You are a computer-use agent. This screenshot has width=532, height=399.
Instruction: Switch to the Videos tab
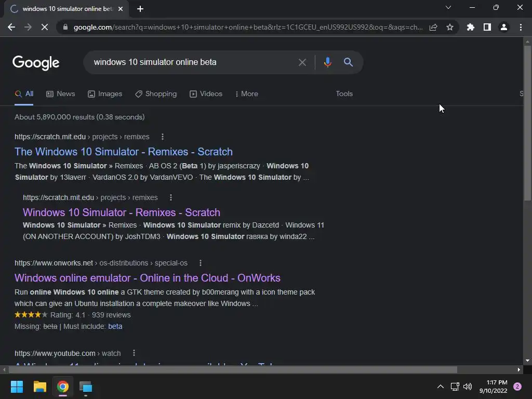click(206, 94)
